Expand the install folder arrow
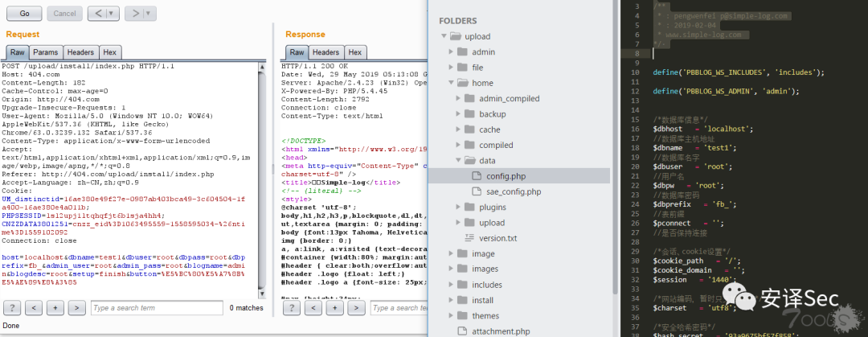Image resolution: width=868 pixels, height=337 pixels. [x=448, y=300]
